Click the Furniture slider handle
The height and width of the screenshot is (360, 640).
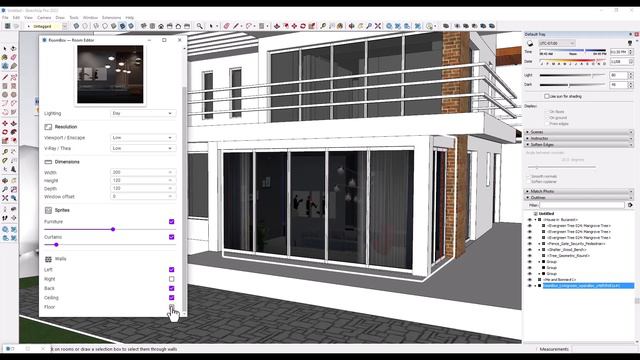click(113, 229)
